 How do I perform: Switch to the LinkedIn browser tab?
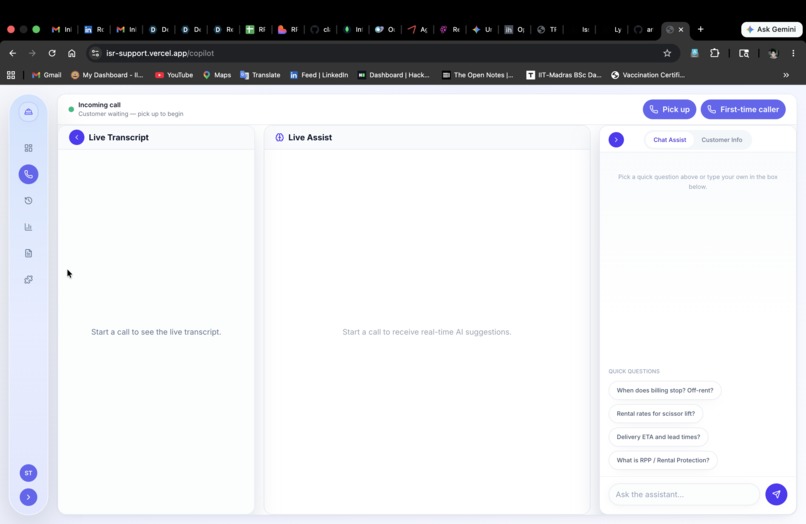tap(94, 29)
